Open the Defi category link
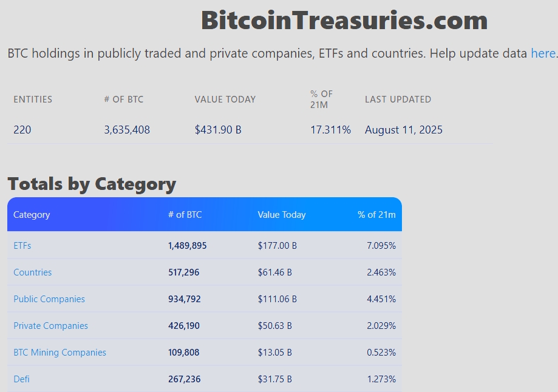The height and width of the screenshot is (392, 558). (x=21, y=379)
